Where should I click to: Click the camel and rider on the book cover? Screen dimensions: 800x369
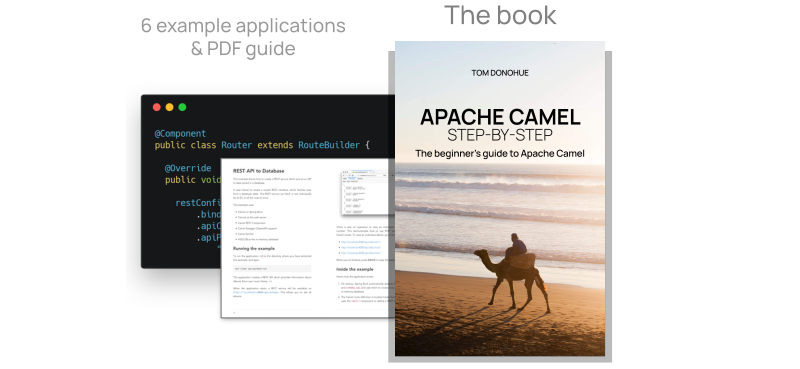pos(512,272)
